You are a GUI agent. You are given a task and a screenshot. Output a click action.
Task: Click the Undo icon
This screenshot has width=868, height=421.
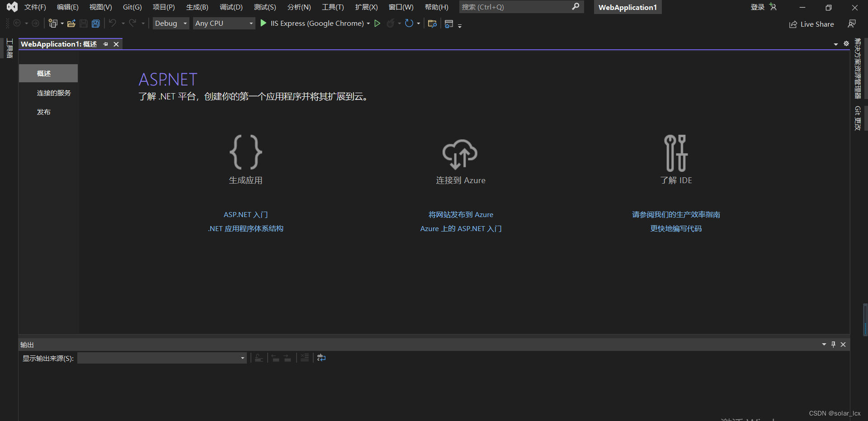click(x=113, y=23)
